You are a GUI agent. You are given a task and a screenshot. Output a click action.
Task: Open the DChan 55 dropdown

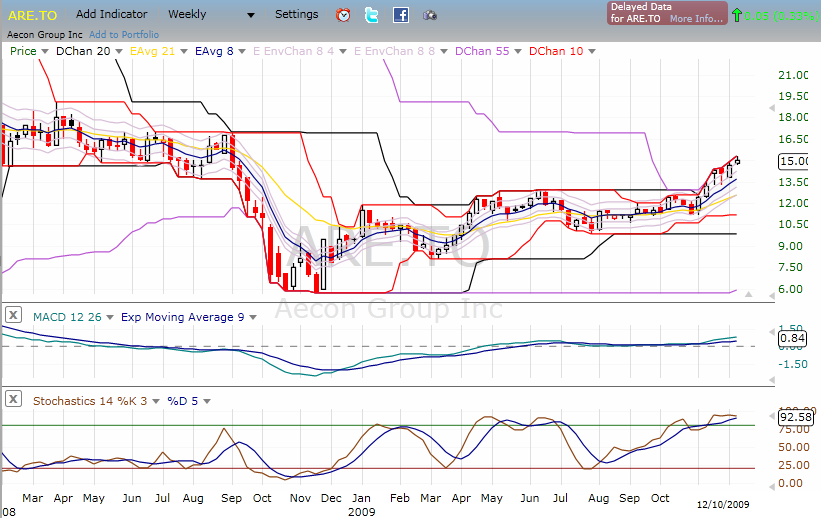coord(518,51)
